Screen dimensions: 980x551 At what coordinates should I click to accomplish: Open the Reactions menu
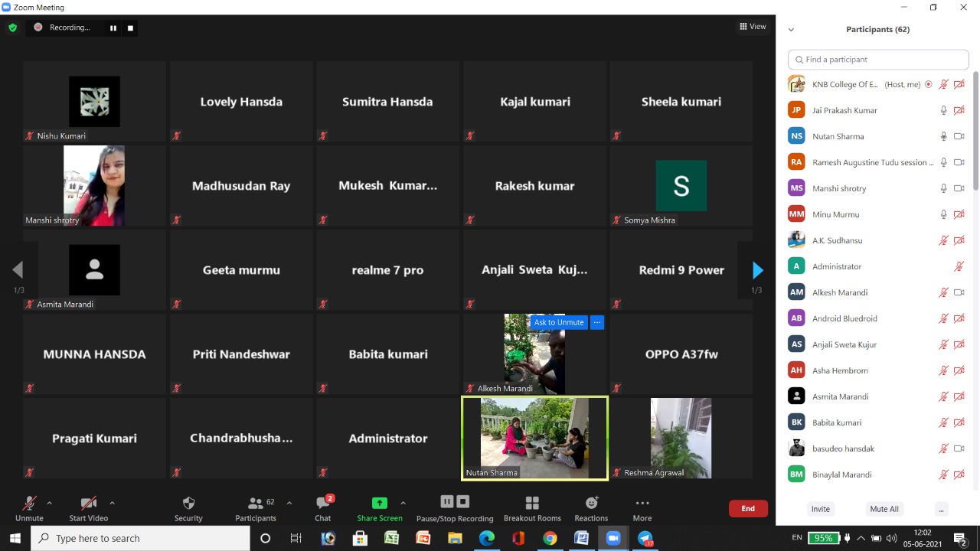tap(591, 508)
